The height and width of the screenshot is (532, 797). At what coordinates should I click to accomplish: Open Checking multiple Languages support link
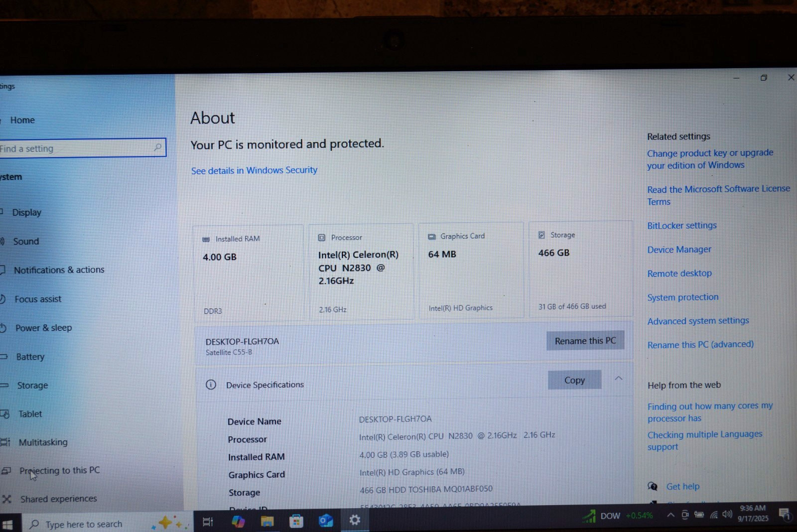click(x=705, y=440)
